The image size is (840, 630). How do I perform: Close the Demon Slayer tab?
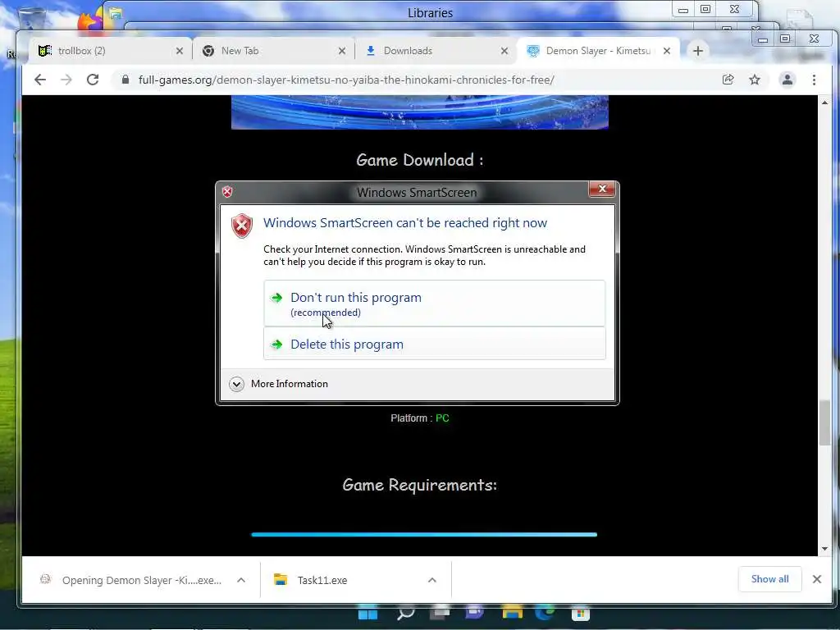pyautogui.click(x=666, y=51)
